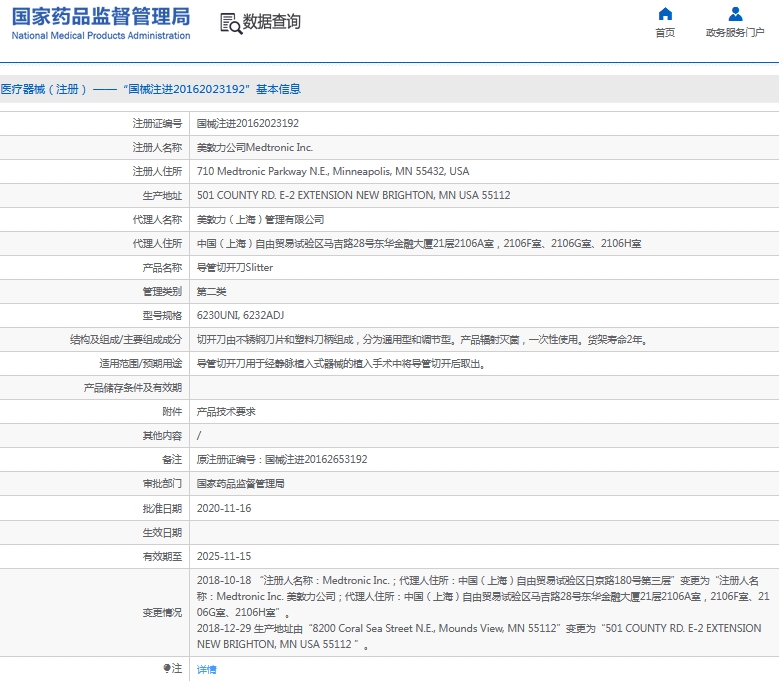Click management category value 第二类
This screenshot has height=681, width=779.
pyautogui.click(x=212, y=292)
